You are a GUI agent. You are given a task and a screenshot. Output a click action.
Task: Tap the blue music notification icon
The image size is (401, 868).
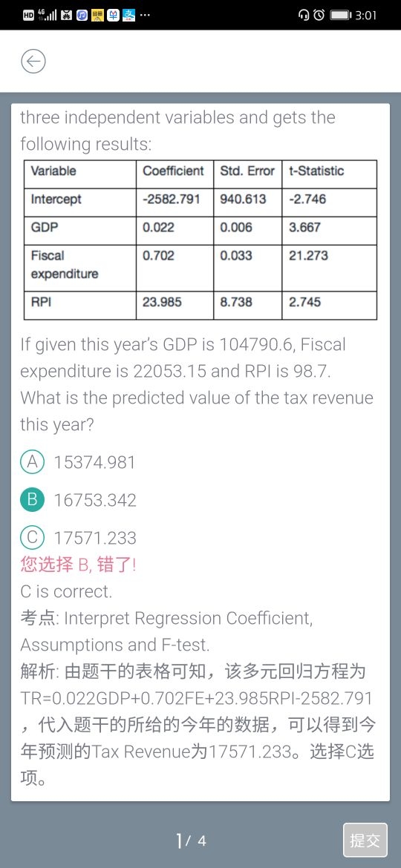(x=82, y=15)
